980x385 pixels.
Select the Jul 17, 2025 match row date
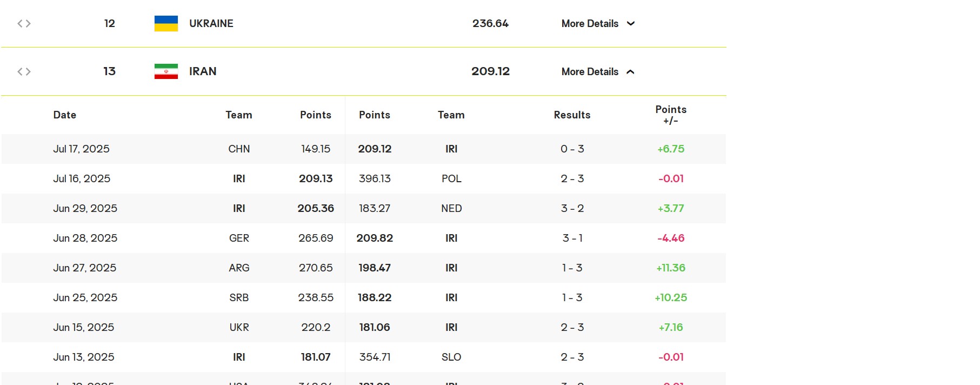pyautogui.click(x=81, y=149)
